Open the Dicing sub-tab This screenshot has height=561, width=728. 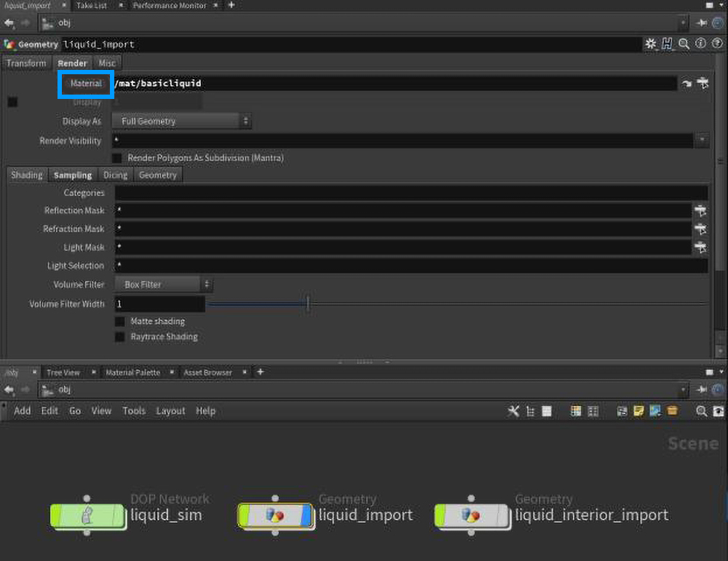[115, 175]
